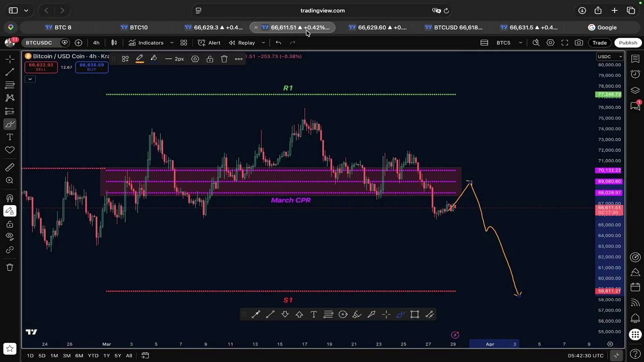644x362 pixels.
Task: Open the USDC currency dropdown
Action: (x=609, y=57)
